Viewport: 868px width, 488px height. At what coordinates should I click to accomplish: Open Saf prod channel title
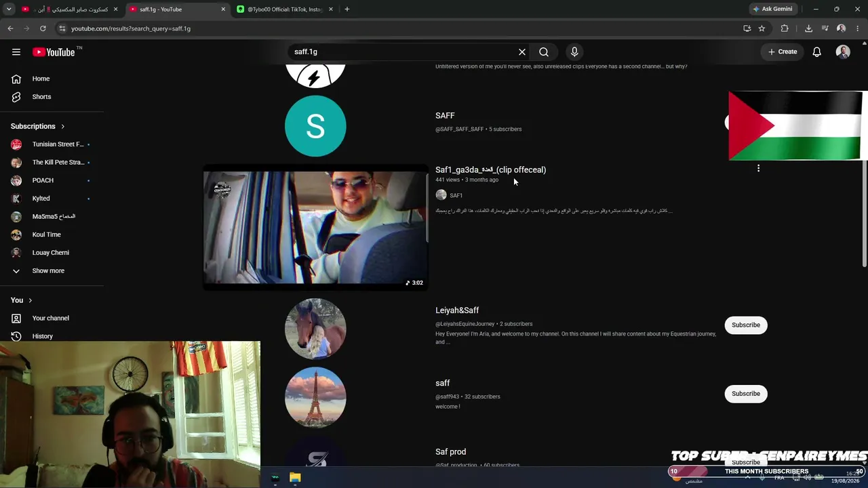pyautogui.click(x=450, y=452)
